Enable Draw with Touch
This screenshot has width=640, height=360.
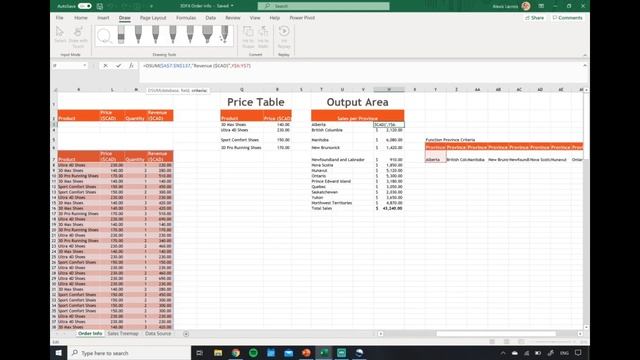[78, 37]
